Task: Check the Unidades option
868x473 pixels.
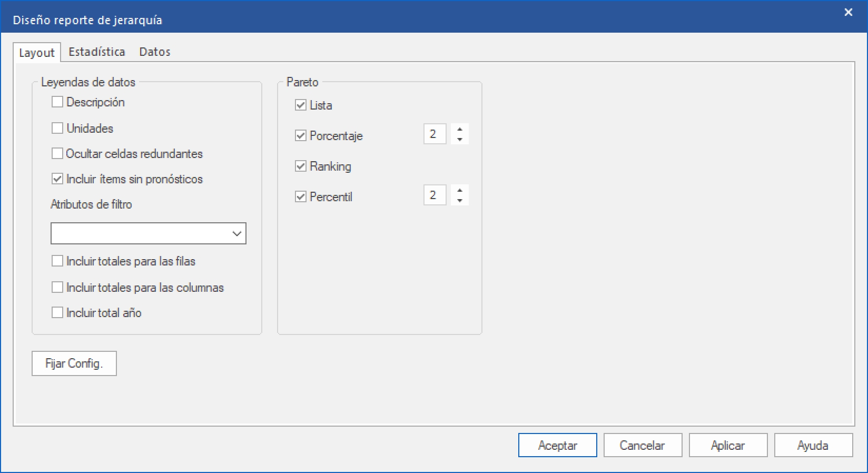Action: (57, 128)
